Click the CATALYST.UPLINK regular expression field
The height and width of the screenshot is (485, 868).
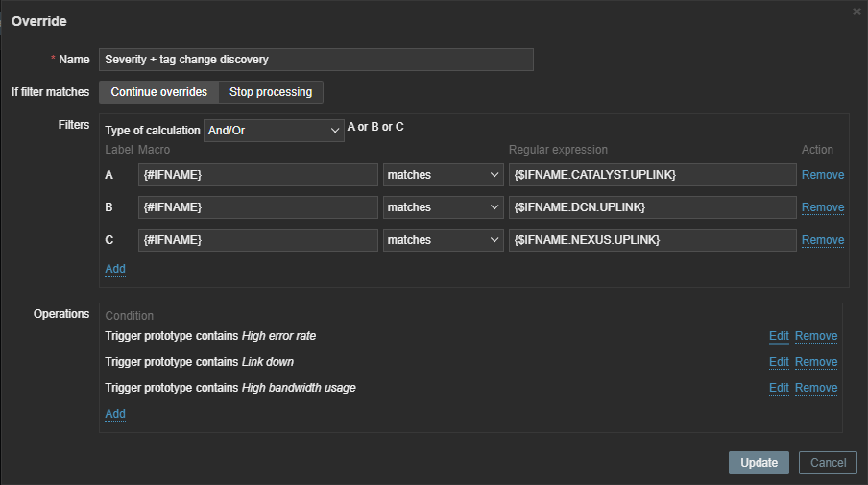point(652,175)
